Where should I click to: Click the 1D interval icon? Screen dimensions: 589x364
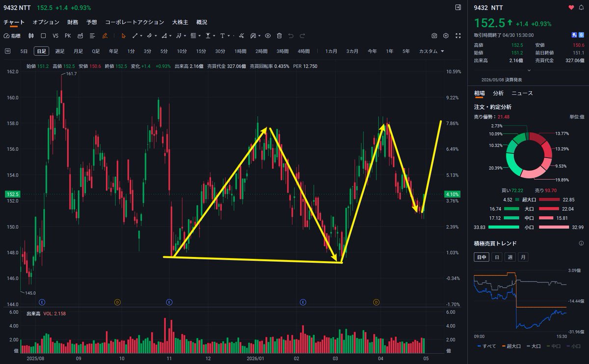[x=7, y=51]
